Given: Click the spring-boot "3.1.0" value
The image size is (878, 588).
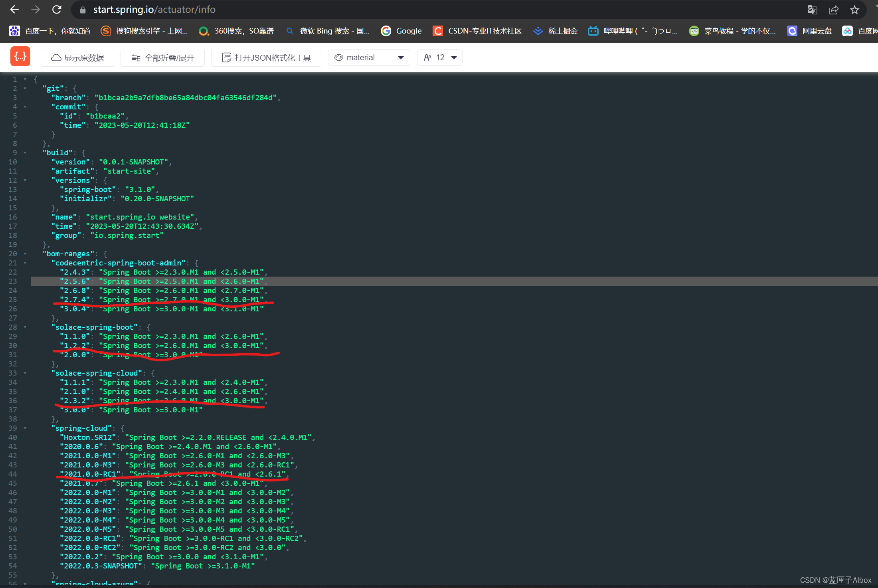Looking at the screenshot, I should point(140,190).
